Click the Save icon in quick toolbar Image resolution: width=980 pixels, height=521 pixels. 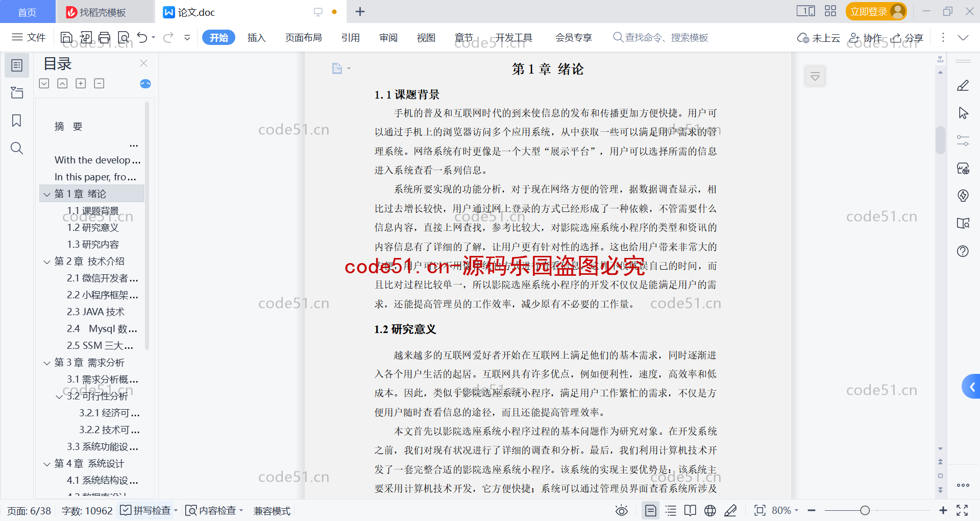click(x=66, y=37)
